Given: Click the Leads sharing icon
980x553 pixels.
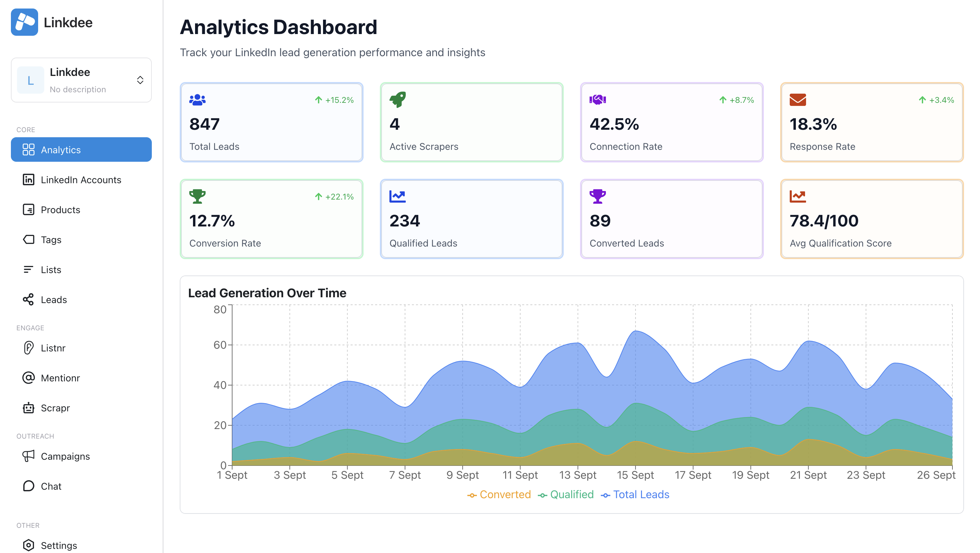Looking at the screenshot, I should [29, 300].
